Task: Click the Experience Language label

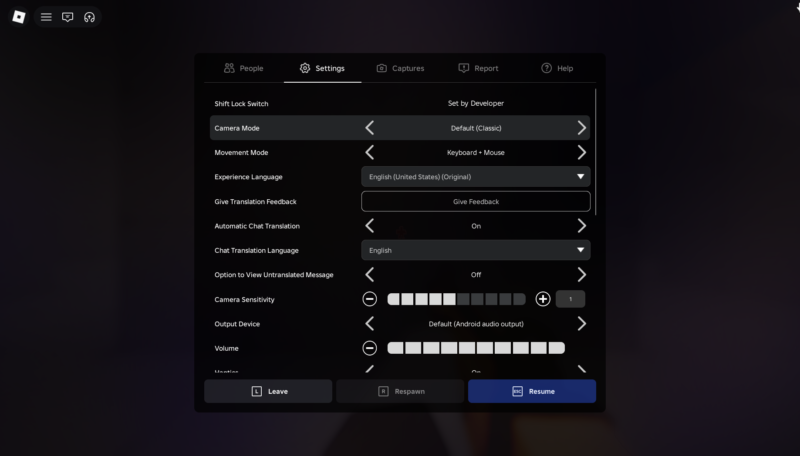Action: (x=248, y=177)
